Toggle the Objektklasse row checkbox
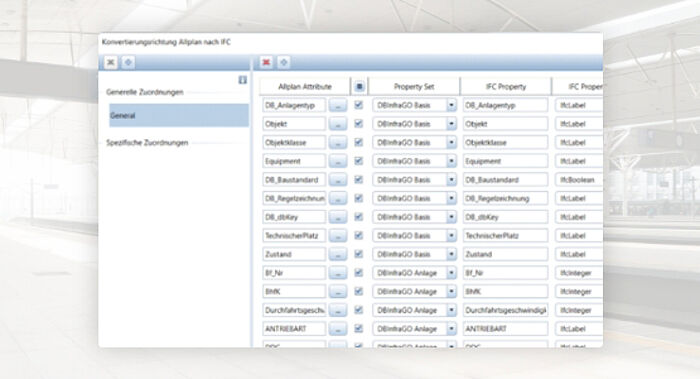The width and height of the screenshot is (700, 379). 358,142
